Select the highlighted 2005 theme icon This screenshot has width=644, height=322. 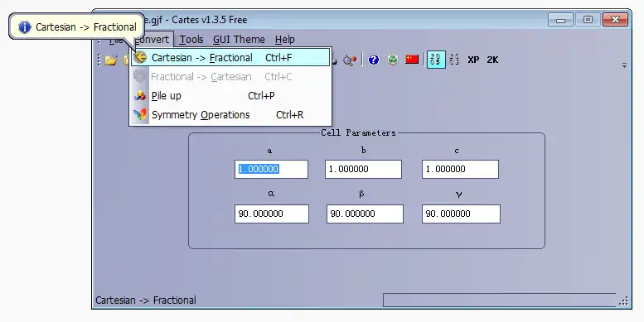pyautogui.click(x=436, y=60)
